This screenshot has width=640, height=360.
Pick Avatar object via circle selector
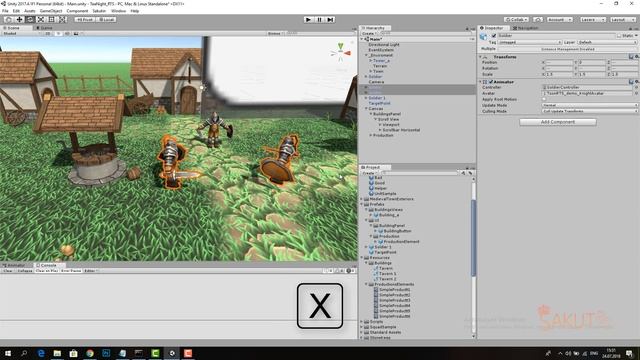(x=636, y=93)
